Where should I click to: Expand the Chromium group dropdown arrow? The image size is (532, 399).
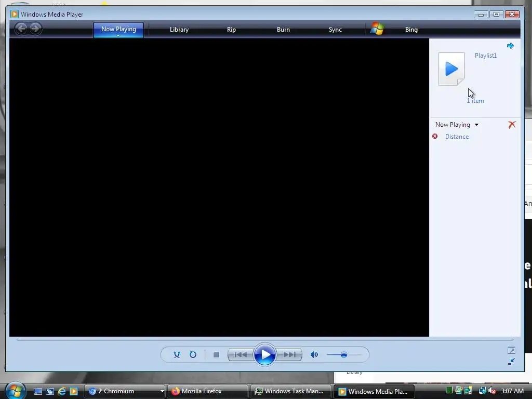coord(162,391)
